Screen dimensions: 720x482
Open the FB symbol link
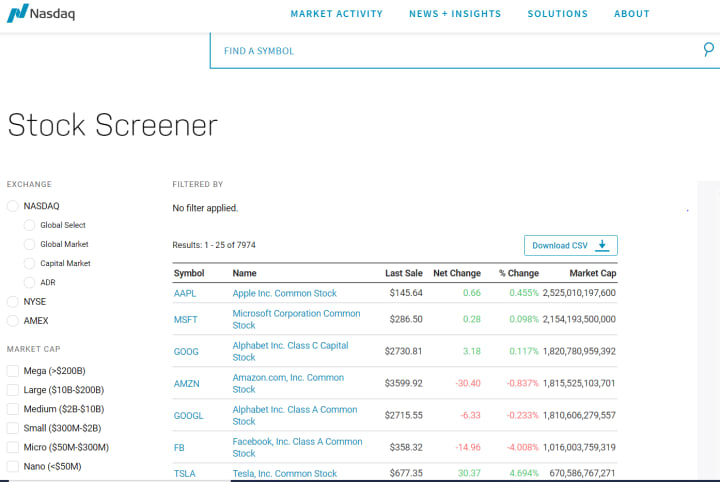click(x=179, y=448)
